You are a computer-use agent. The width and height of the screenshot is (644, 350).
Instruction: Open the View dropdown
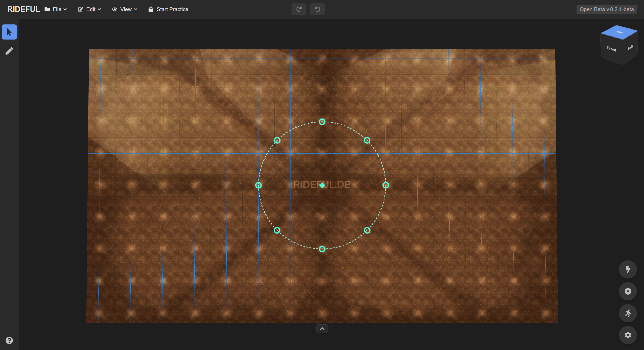pyautogui.click(x=125, y=9)
